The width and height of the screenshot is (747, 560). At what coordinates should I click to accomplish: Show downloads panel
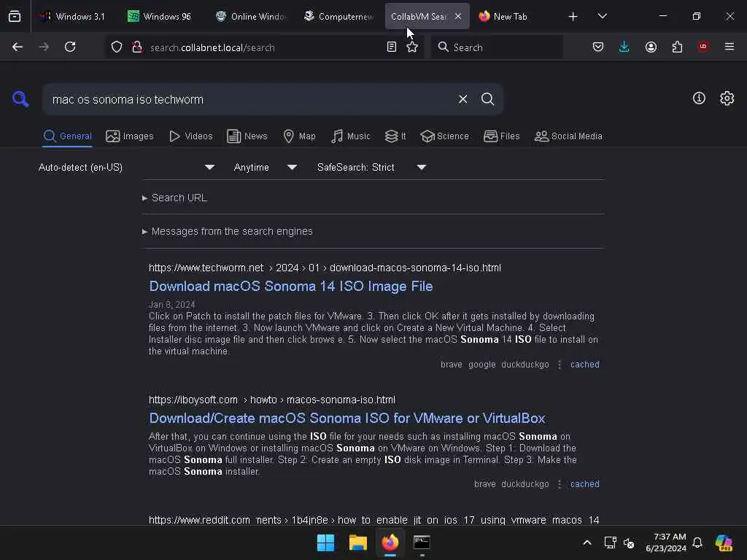tap(624, 47)
